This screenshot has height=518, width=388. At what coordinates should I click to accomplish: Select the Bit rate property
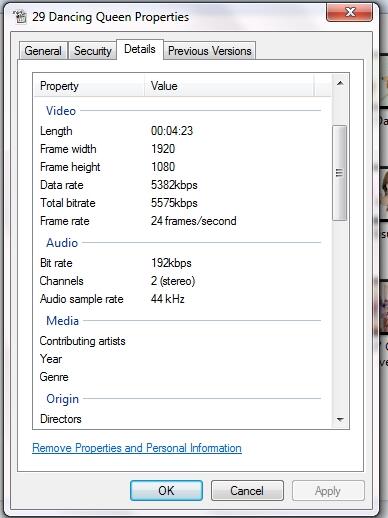(56, 263)
